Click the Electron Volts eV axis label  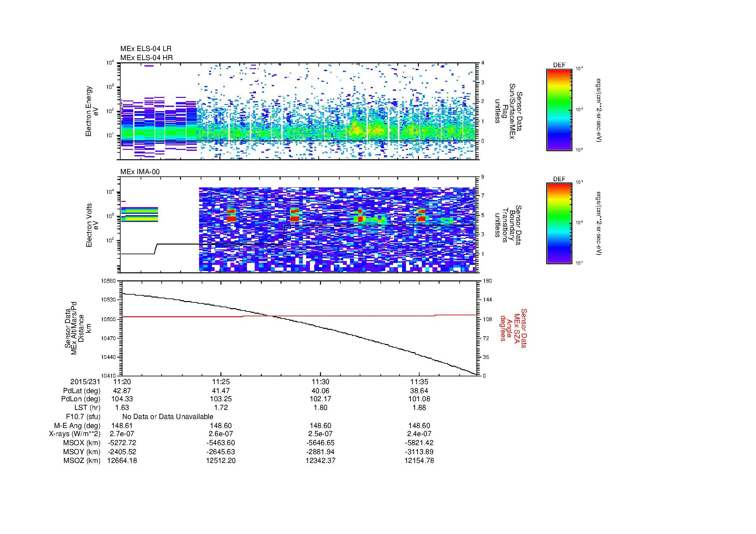(92, 225)
